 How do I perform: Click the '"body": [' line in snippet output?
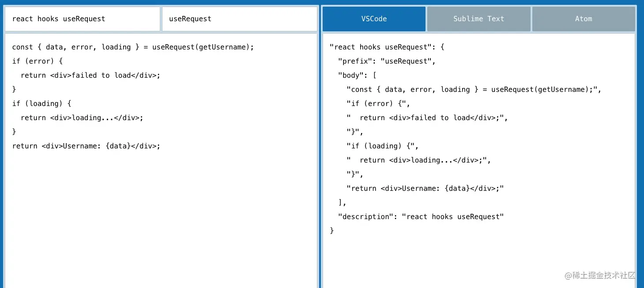pyautogui.click(x=357, y=76)
